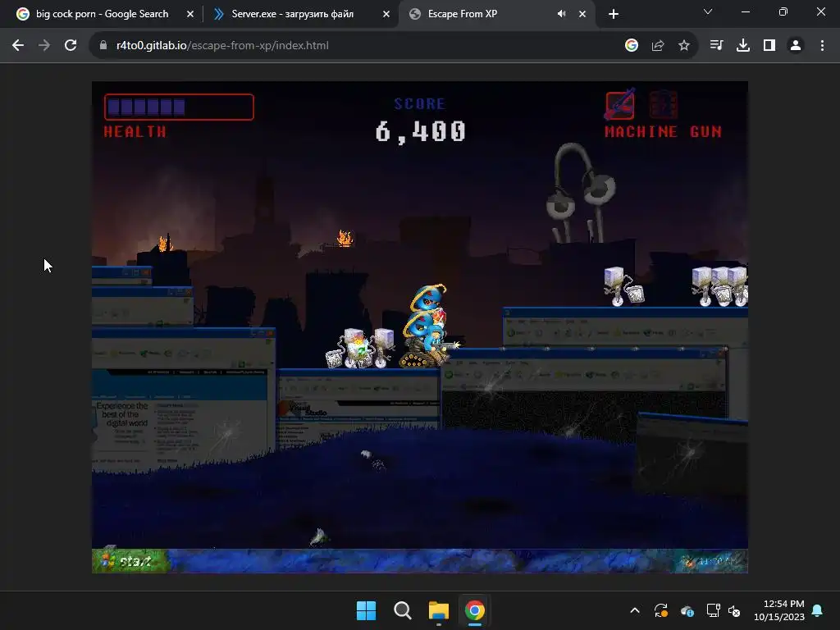Open the notifications bell icon
The image size is (840, 630).
pos(818,610)
